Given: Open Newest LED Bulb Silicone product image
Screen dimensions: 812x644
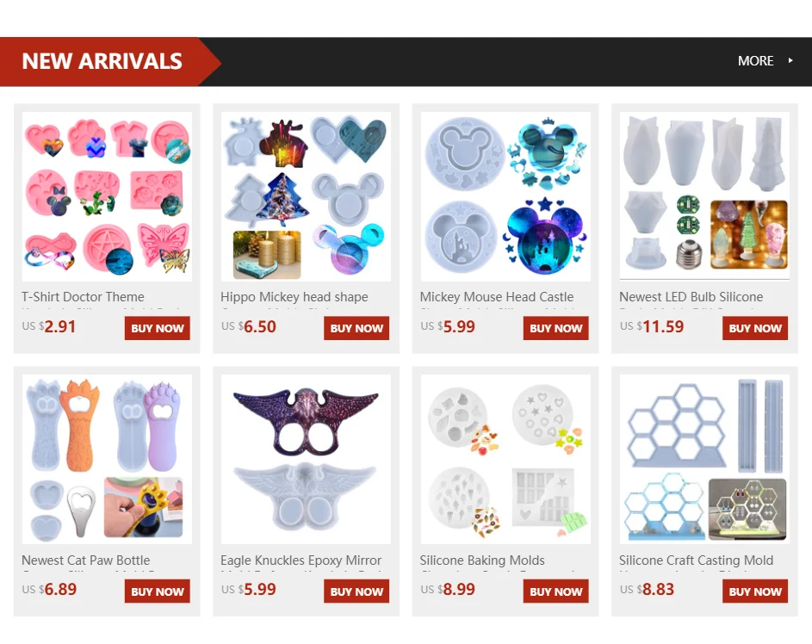Looking at the screenshot, I should 705,196.
